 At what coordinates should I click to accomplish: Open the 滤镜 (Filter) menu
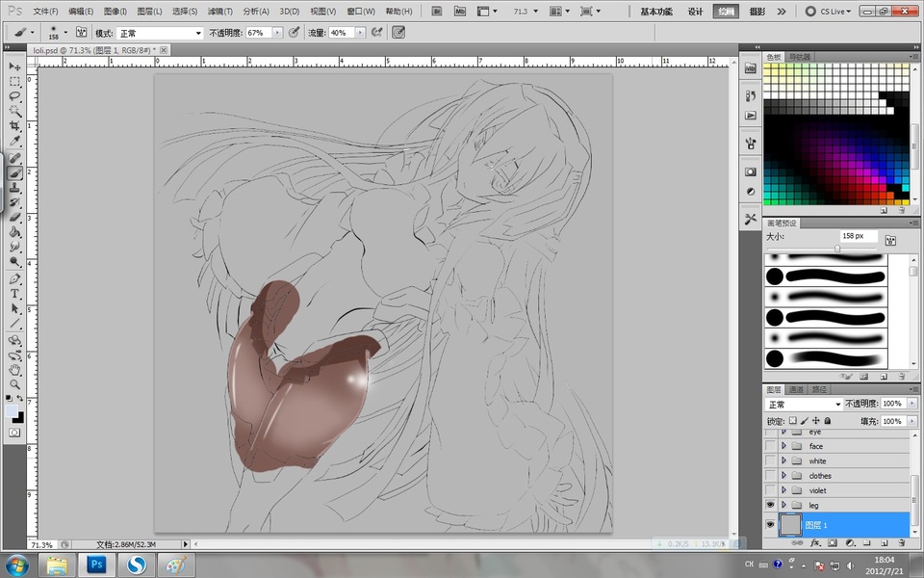218,12
